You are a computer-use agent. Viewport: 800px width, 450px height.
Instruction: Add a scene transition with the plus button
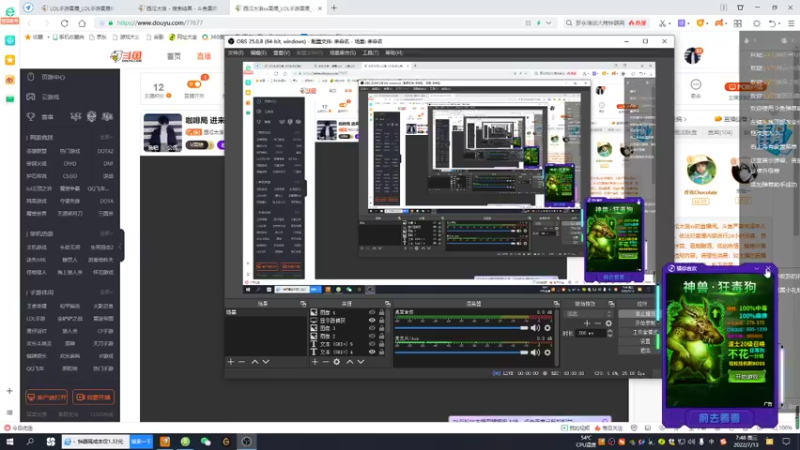point(587,323)
